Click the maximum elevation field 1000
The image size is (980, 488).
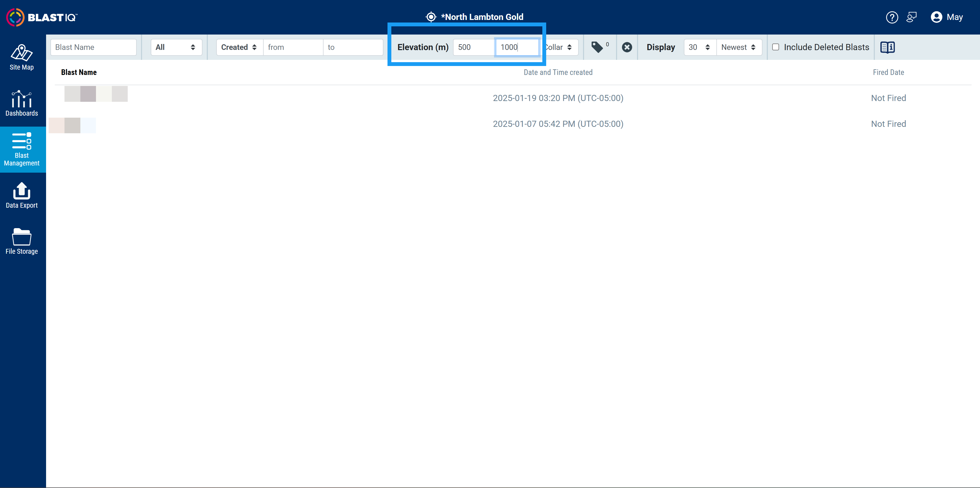517,47
